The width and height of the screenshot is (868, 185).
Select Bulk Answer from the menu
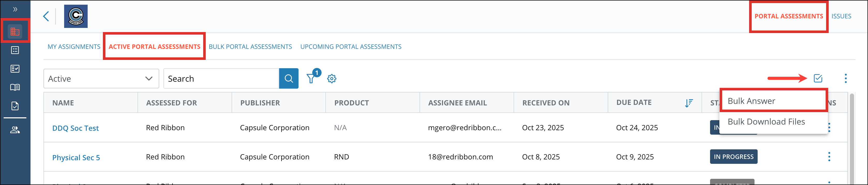pyautogui.click(x=751, y=101)
